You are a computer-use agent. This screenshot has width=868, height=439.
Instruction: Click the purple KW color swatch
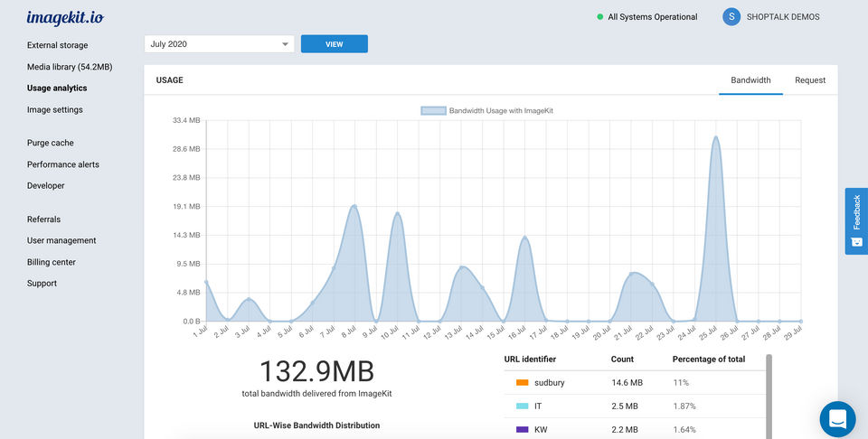coord(522,430)
